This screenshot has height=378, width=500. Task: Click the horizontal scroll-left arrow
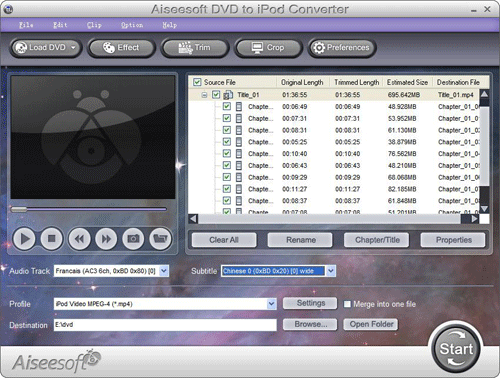[x=193, y=219]
